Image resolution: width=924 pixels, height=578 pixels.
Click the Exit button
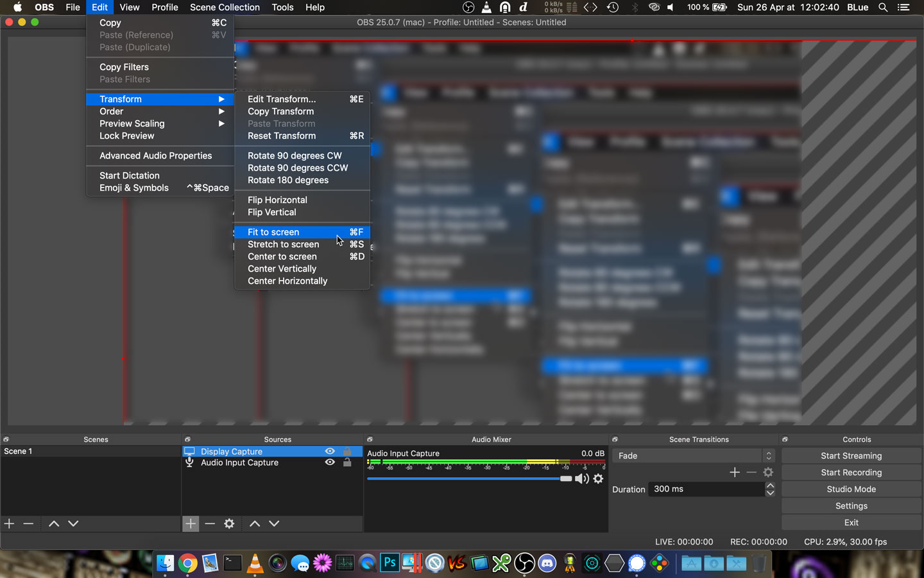851,522
